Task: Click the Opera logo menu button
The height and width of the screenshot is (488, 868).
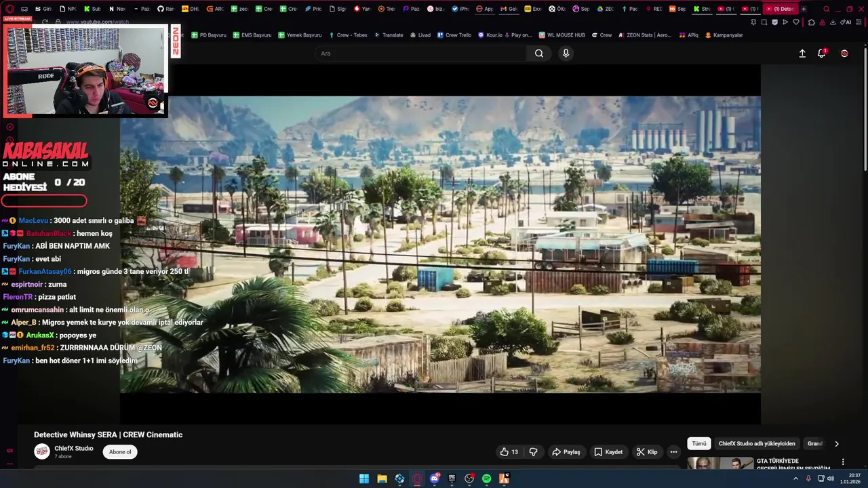Action: [9, 9]
